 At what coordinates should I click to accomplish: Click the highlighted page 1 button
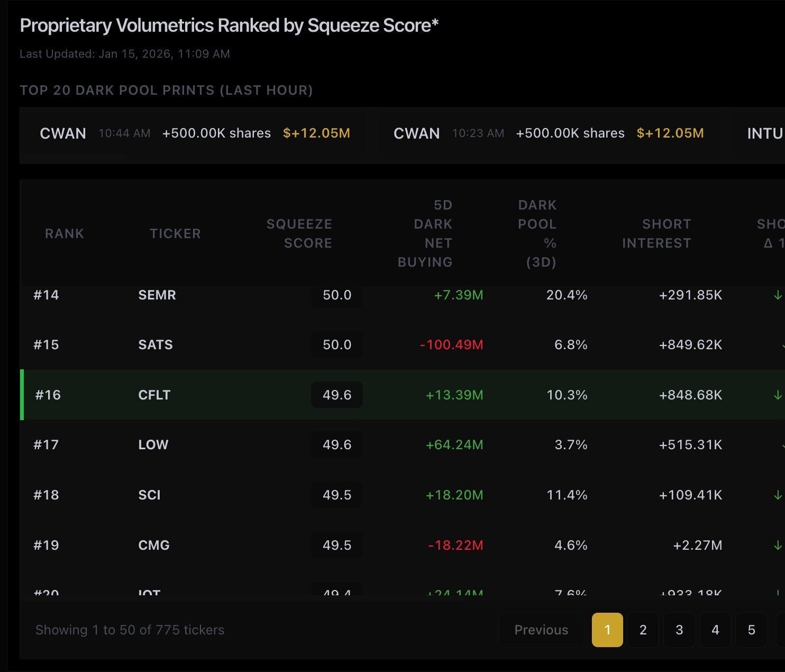coord(607,630)
